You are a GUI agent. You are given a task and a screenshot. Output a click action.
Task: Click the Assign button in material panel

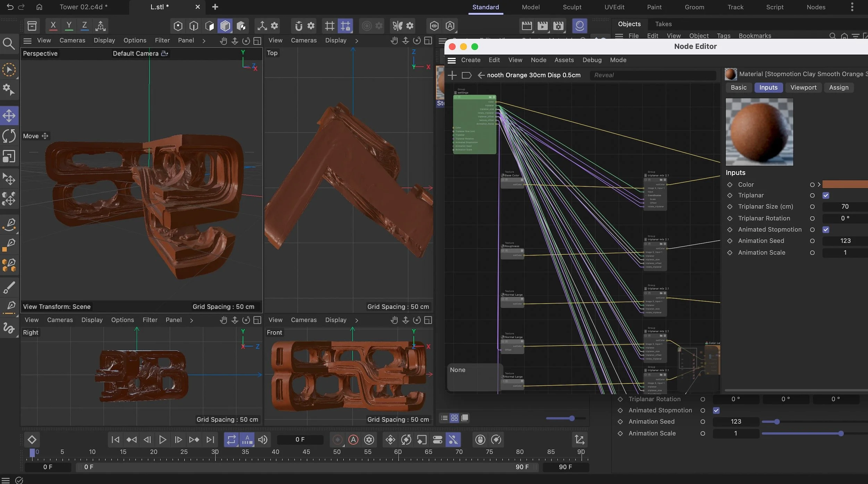coord(838,87)
